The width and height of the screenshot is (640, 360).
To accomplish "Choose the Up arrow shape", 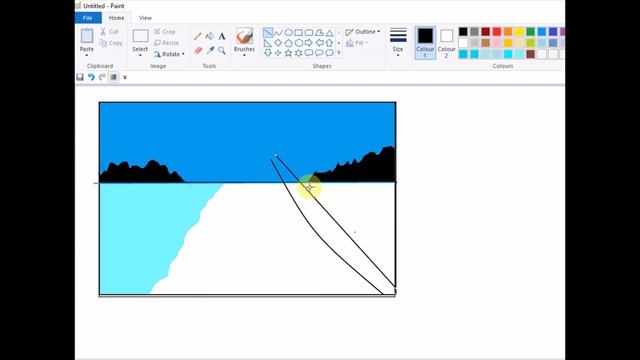I will 329,43.
